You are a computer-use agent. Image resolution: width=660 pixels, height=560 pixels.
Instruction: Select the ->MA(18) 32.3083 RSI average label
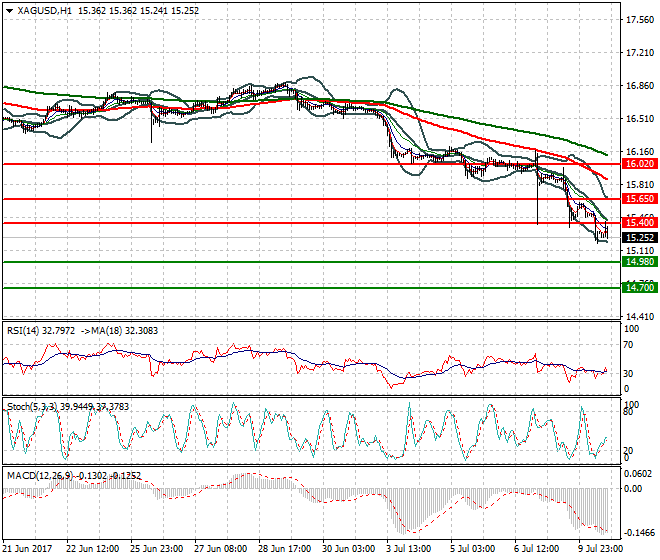coord(118,331)
